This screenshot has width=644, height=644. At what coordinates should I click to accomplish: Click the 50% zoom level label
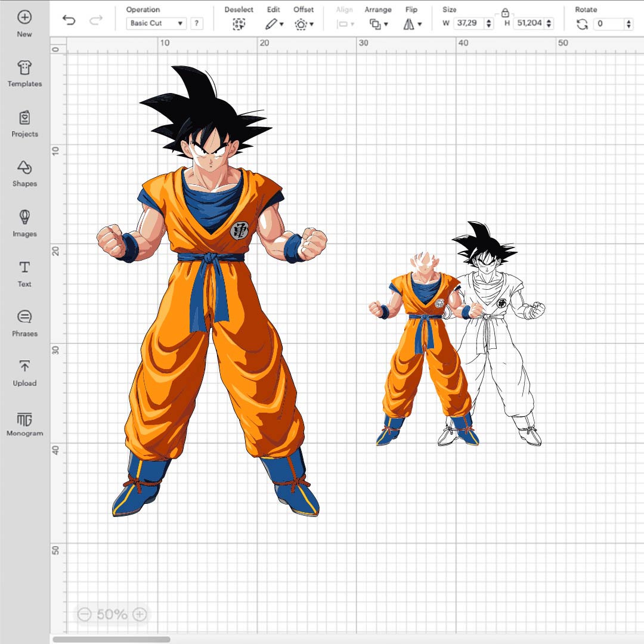pyautogui.click(x=112, y=614)
